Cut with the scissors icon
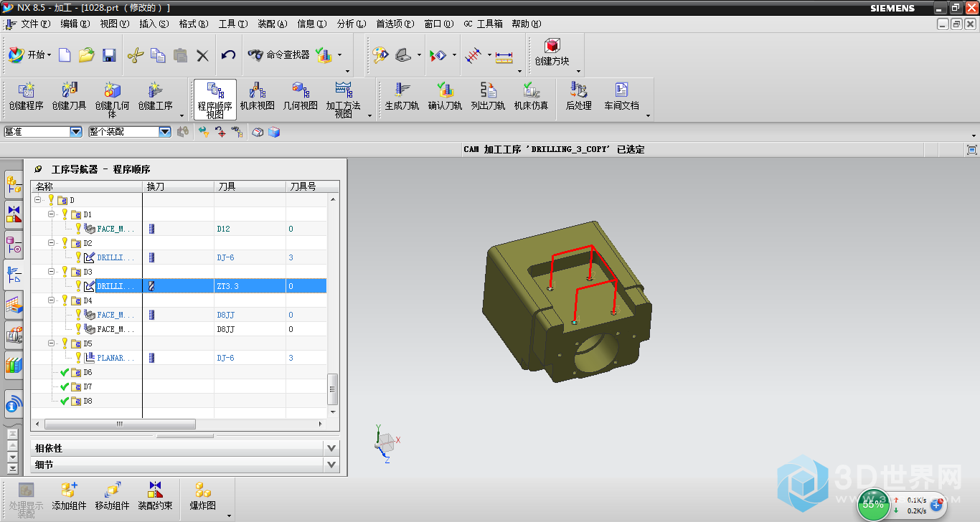Image resolution: width=980 pixels, height=522 pixels. click(136, 55)
